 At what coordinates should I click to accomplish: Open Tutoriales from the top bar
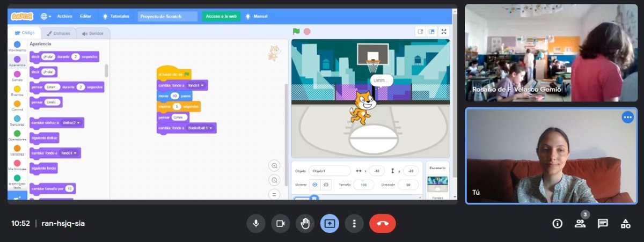(116, 16)
